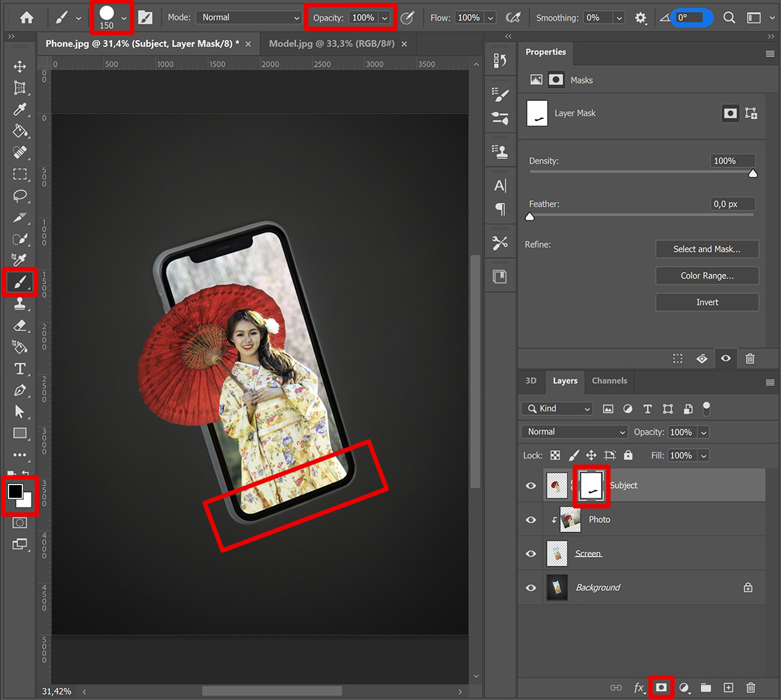
Task: Click the Select and Mask button
Action: point(707,248)
